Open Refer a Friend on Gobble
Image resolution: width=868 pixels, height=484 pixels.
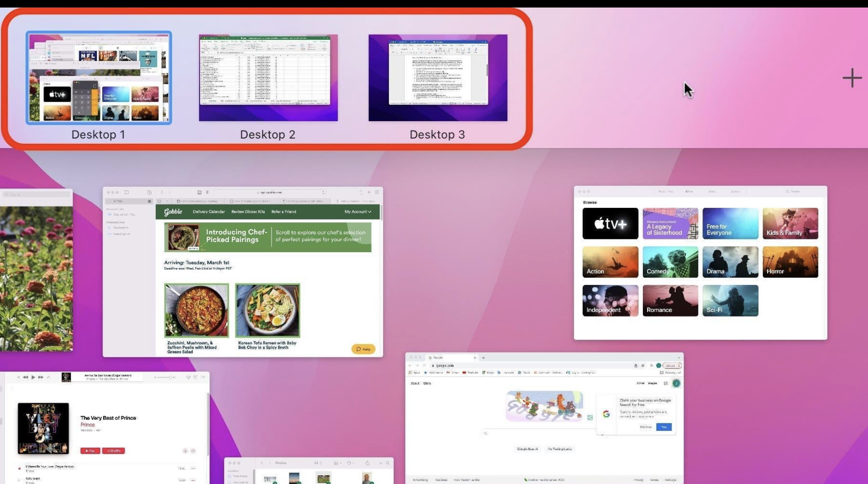pos(284,211)
